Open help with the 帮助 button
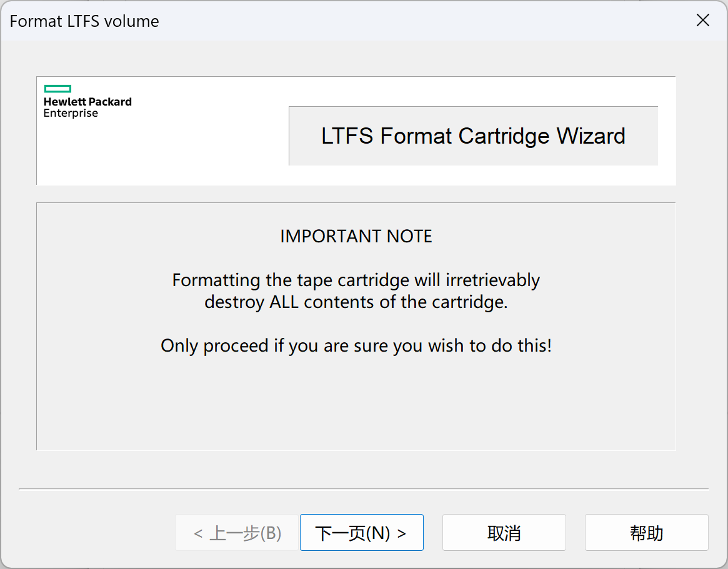 point(646,532)
